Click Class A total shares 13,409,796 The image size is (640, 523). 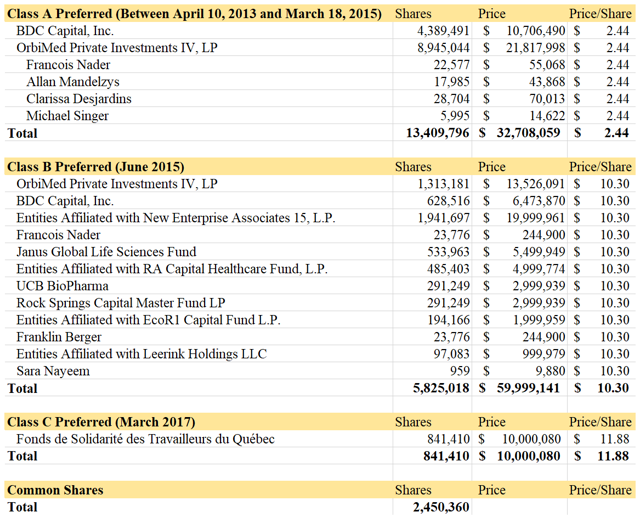[x=438, y=133]
